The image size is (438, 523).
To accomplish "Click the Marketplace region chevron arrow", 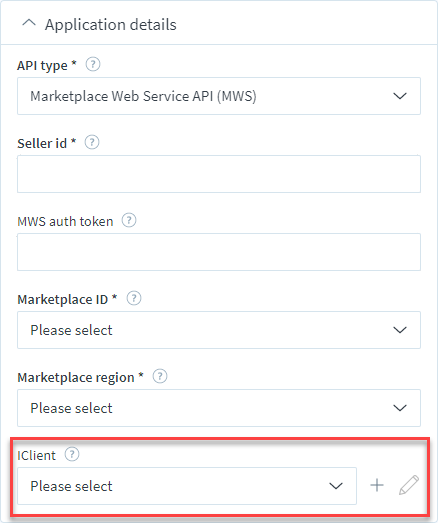I will pyautogui.click(x=400, y=408).
